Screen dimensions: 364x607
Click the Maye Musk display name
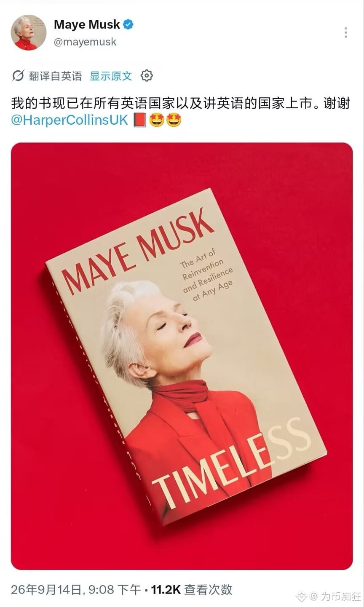[x=87, y=24]
